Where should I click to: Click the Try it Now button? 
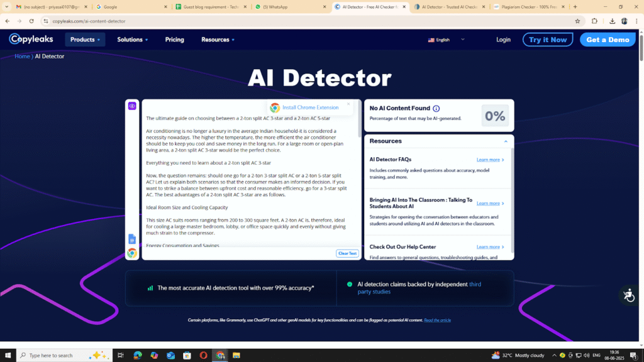pyautogui.click(x=548, y=40)
